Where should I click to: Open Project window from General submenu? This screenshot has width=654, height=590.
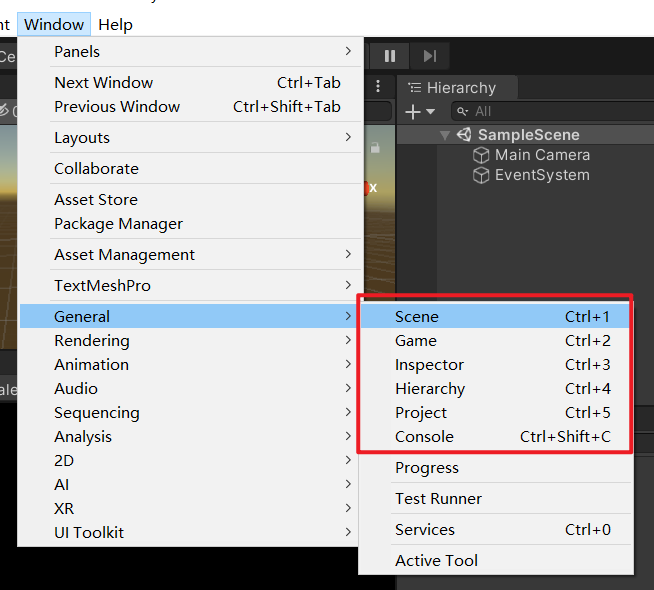[496, 413]
